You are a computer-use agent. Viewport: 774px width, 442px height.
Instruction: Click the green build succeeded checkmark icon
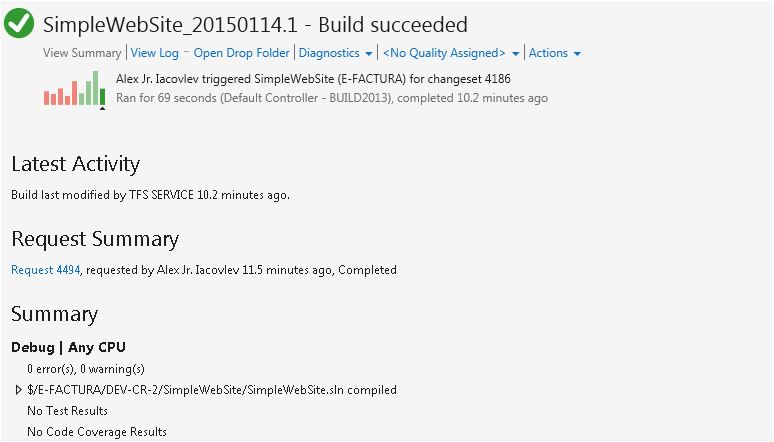tap(19, 23)
